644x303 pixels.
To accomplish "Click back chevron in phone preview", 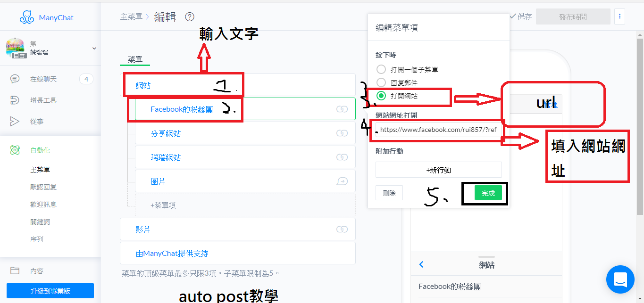I will pyautogui.click(x=421, y=265).
